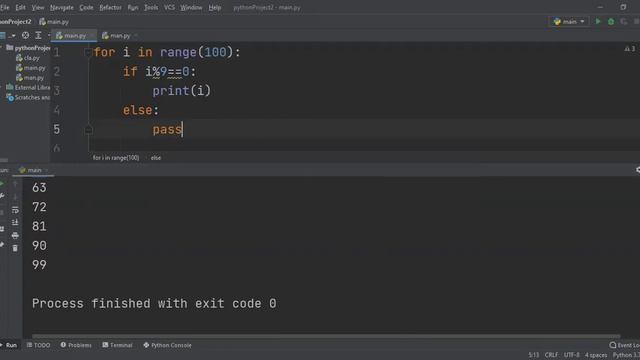This screenshot has height=360, width=640.
Task: Open the Terminal tool window
Action: tap(118, 345)
